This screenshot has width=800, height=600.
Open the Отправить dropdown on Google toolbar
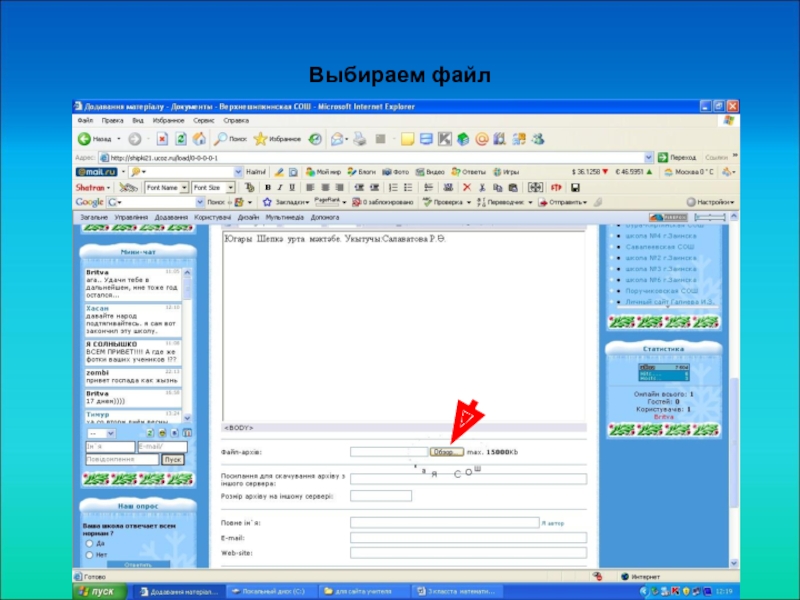pyautogui.click(x=563, y=202)
